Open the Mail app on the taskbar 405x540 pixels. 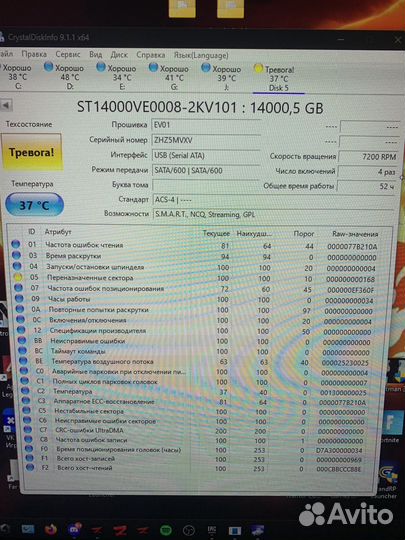pos(28,529)
